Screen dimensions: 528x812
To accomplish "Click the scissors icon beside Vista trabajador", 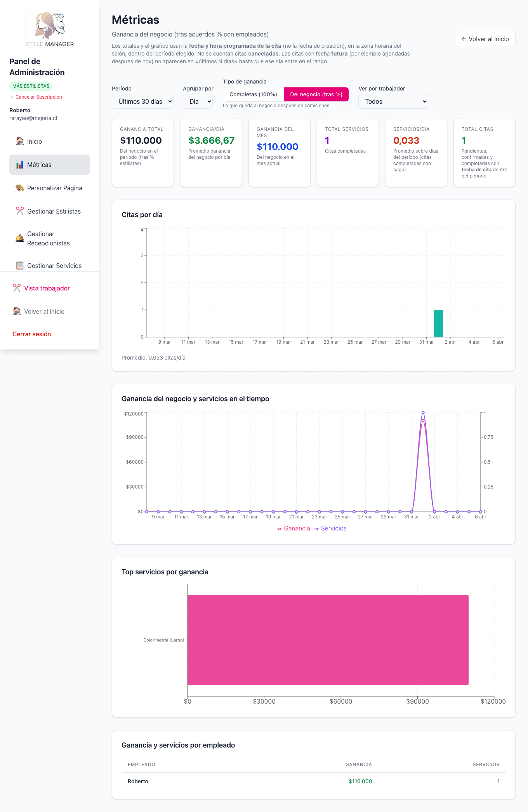I will (17, 288).
